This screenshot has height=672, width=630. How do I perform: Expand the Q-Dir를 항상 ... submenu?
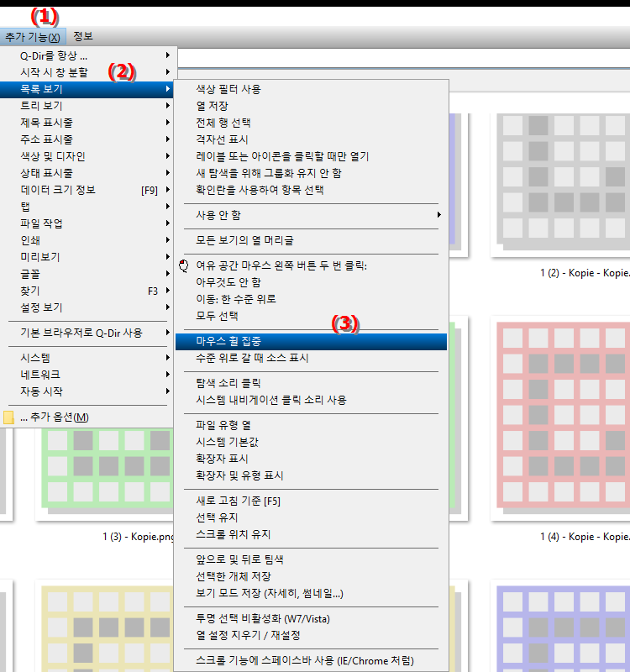(x=87, y=55)
